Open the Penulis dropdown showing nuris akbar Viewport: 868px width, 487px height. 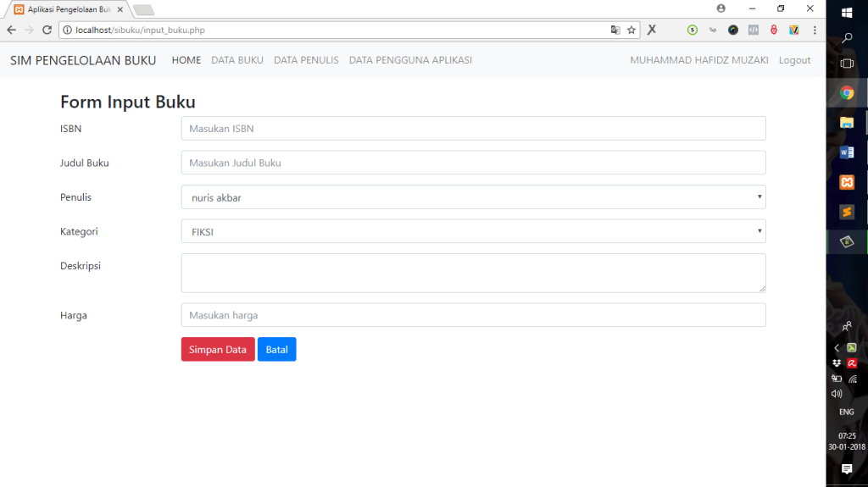click(x=473, y=197)
